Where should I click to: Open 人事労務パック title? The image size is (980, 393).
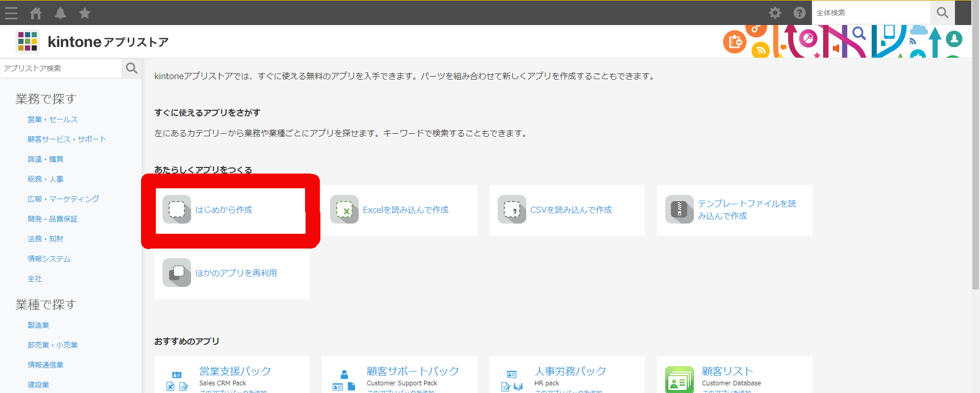570,371
